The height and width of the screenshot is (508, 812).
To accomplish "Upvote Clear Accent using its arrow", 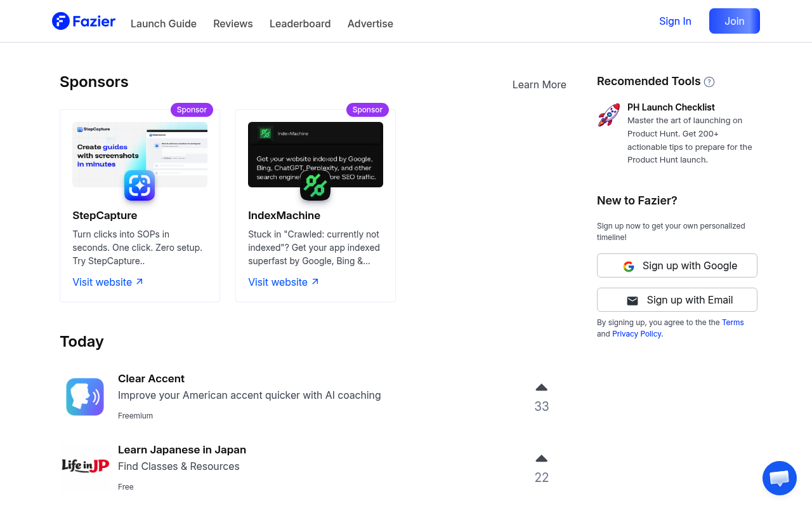I will 541,387.
